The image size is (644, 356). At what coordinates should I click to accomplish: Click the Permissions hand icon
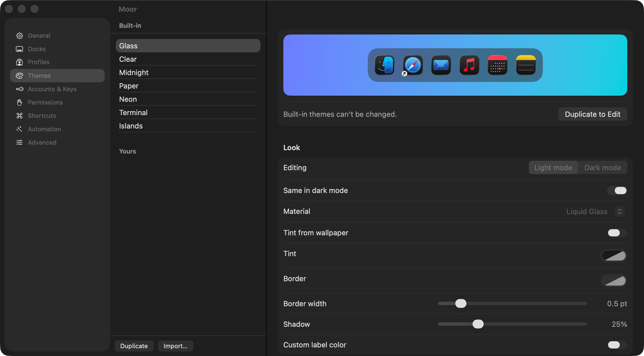pos(19,102)
